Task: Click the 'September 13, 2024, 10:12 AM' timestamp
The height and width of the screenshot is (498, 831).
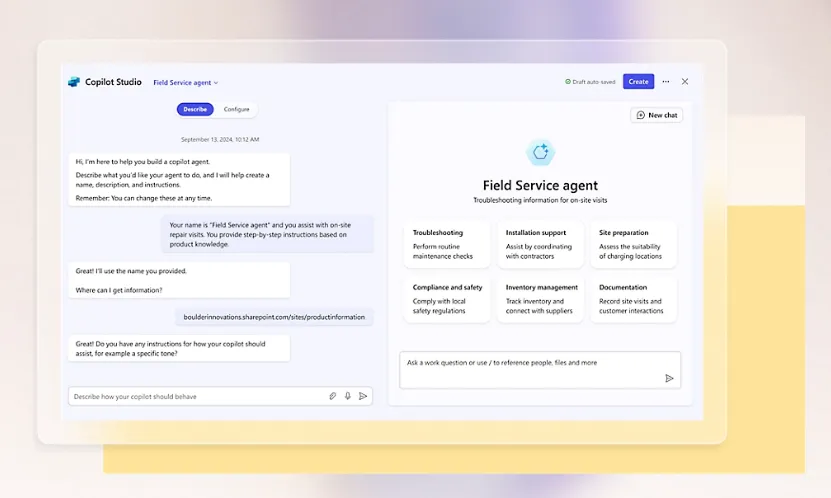Action: pos(220,139)
